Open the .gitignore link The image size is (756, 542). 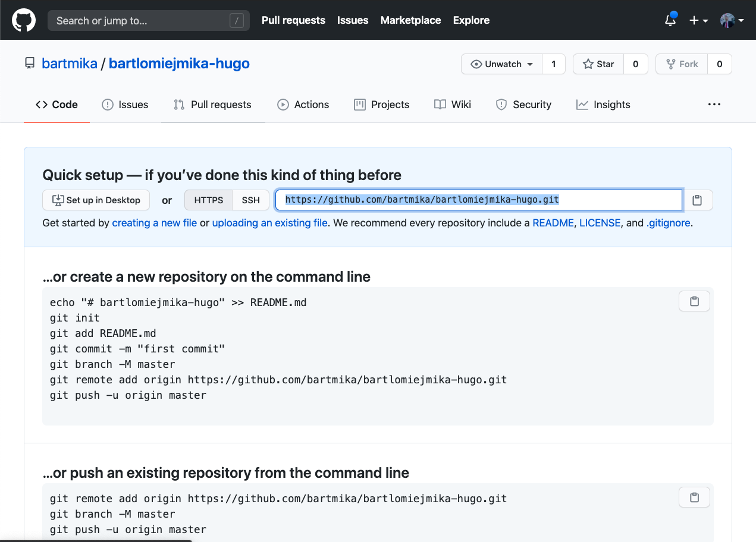click(669, 223)
